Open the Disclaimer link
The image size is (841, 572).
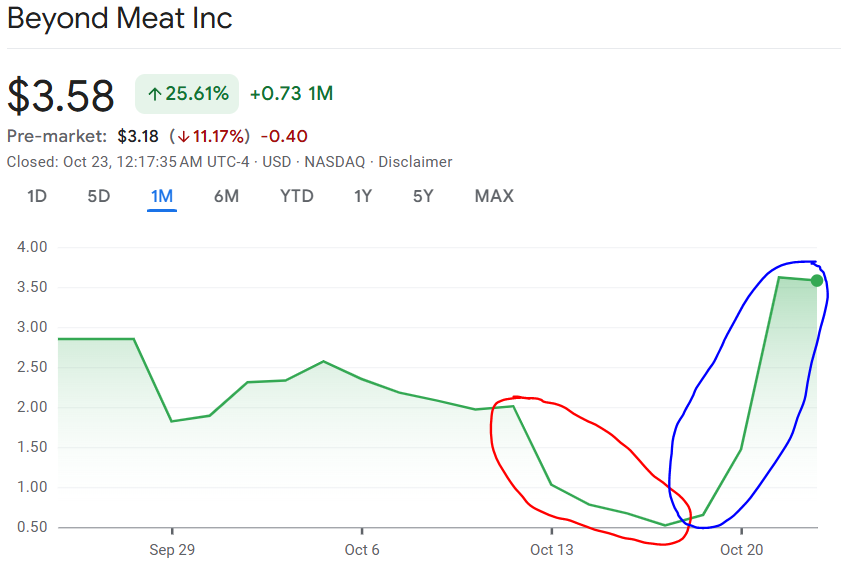pyautogui.click(x=415, y=162)
